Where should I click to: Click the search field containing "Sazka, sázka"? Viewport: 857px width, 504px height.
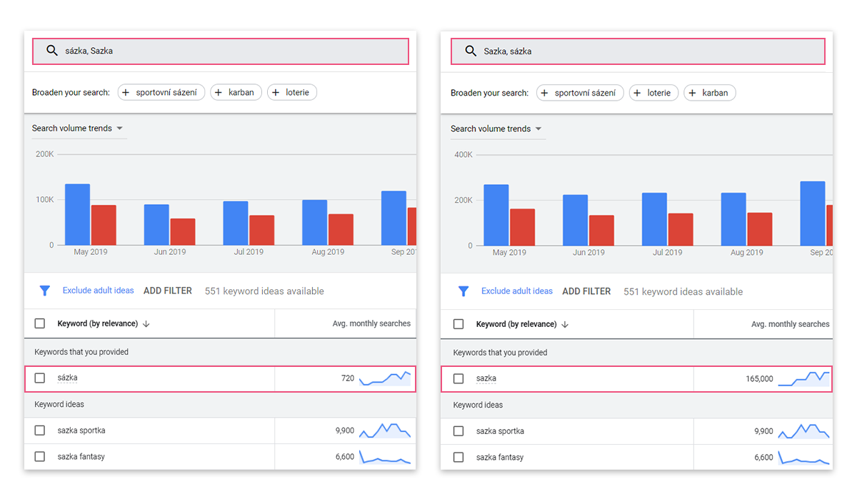[638, 51]
